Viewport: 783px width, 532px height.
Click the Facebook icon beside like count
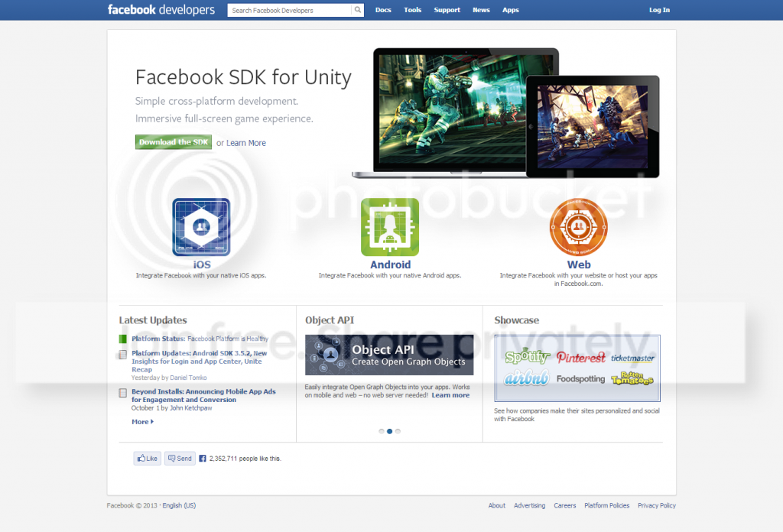point(202,458)
